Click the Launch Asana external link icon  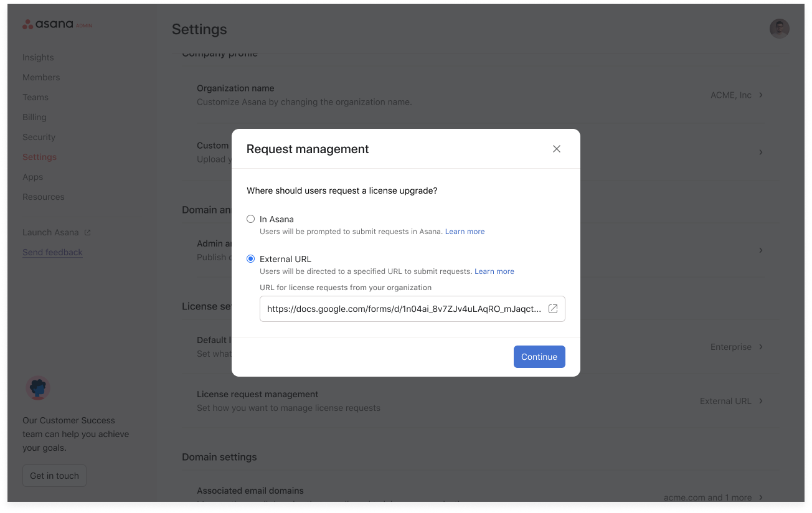pos(89,231)
